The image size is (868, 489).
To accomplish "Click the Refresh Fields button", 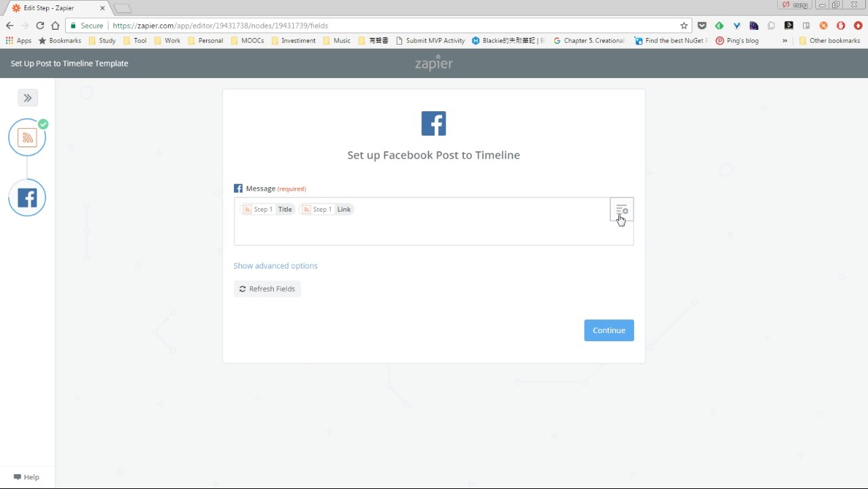I will [x=267, y=289].
